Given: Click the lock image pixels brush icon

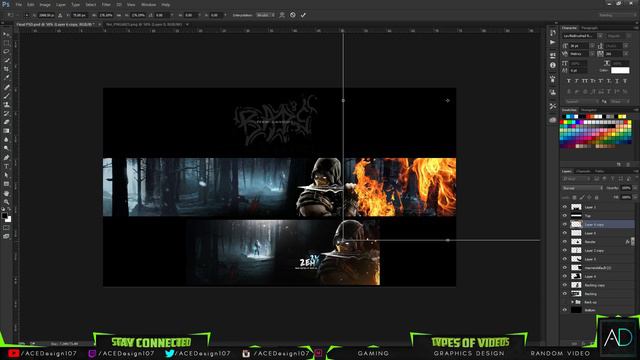Looking at the screenshot, I should tap(582, 197).
